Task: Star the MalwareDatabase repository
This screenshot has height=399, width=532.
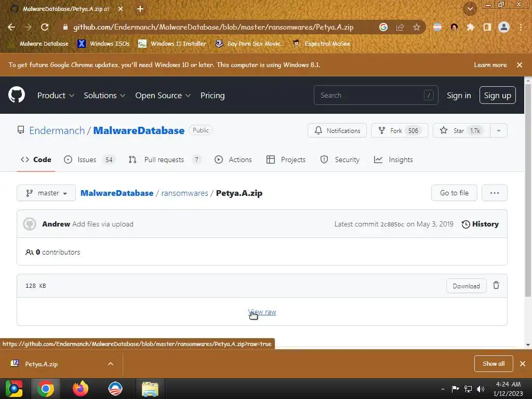Action: tap(461, 130)
